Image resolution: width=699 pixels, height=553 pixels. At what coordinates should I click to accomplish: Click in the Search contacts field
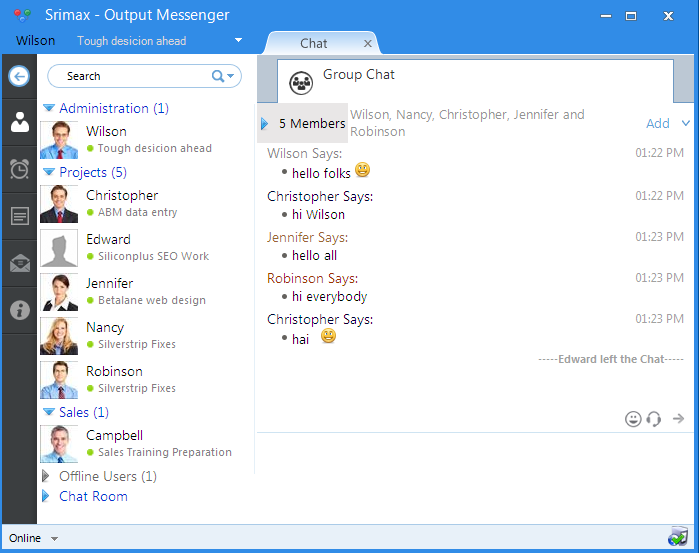pos(135,76)
